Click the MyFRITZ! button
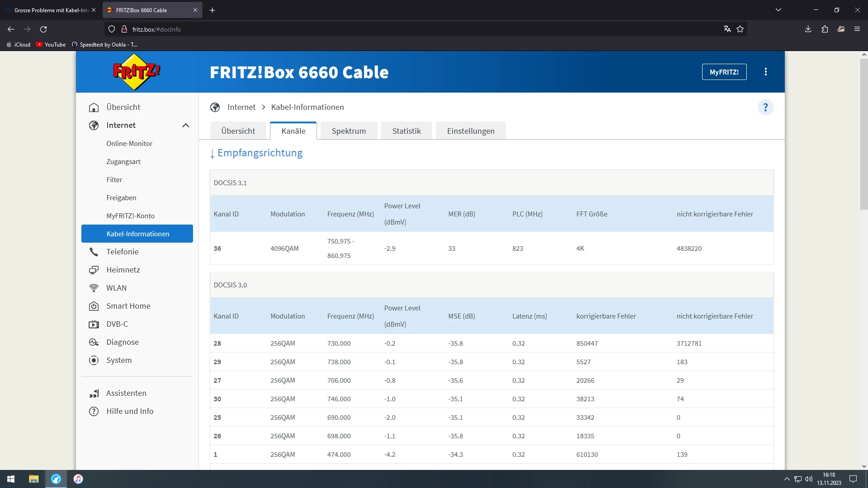The height and width of the screenshot is (488, 868). coord(724,72)
